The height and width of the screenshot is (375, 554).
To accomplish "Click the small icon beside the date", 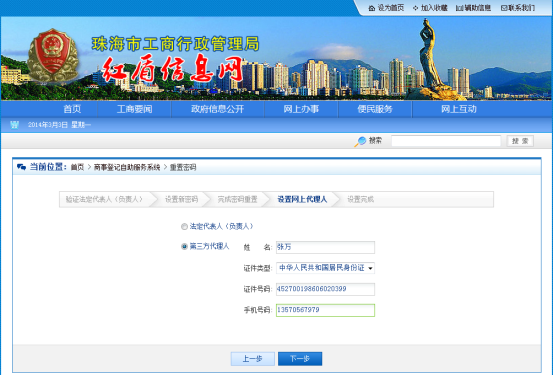I will tap(14, 125).
